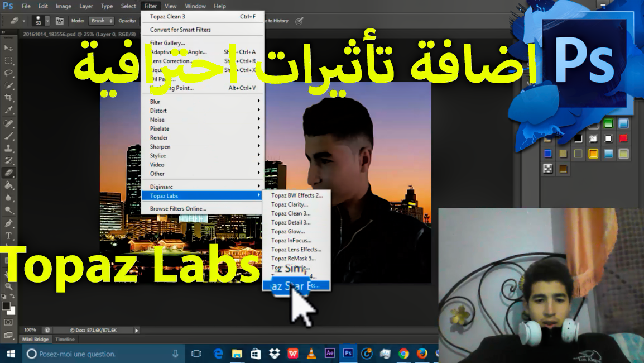The image size is (644, 363).
Task: Switch to the Mini Bridge tab
Action: tap(35, 339)
